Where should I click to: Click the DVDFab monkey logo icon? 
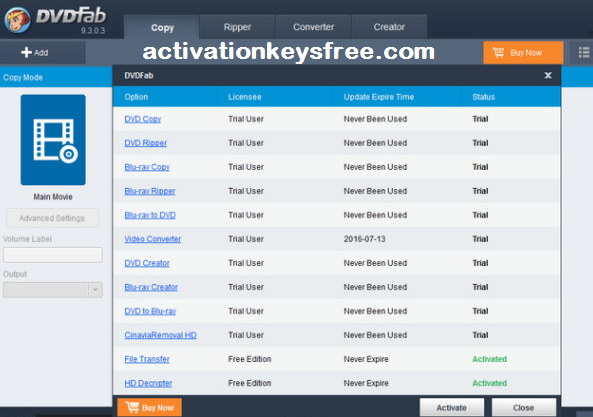click(17, 20)
